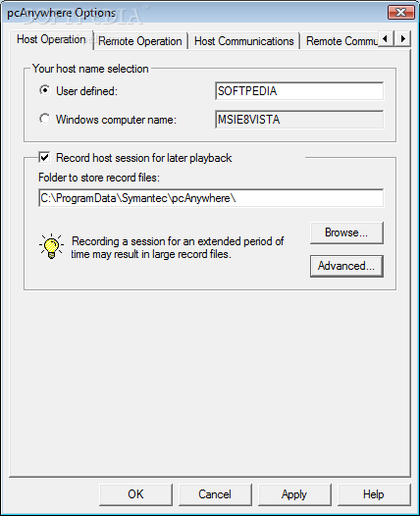Uncheck Record host session for later playback
The width and height of the screenshot is (420, 516).
(44, 157)
